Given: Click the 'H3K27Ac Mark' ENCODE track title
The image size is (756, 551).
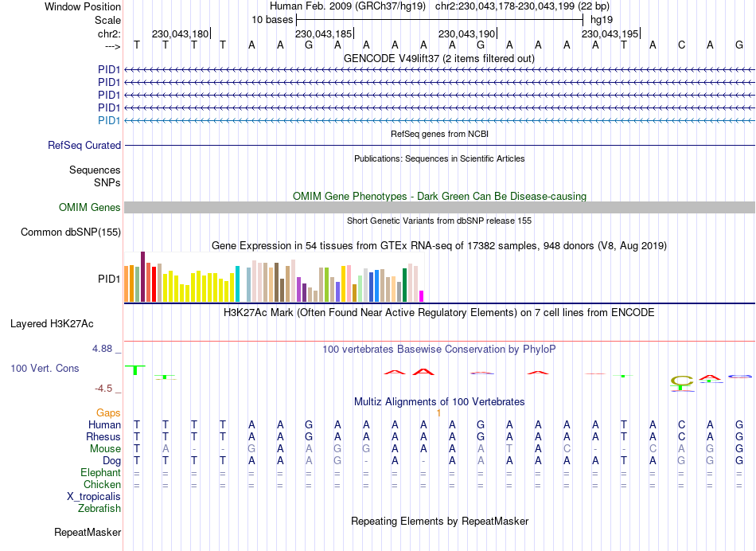Looking at the screenshot, I should point(439,313).
